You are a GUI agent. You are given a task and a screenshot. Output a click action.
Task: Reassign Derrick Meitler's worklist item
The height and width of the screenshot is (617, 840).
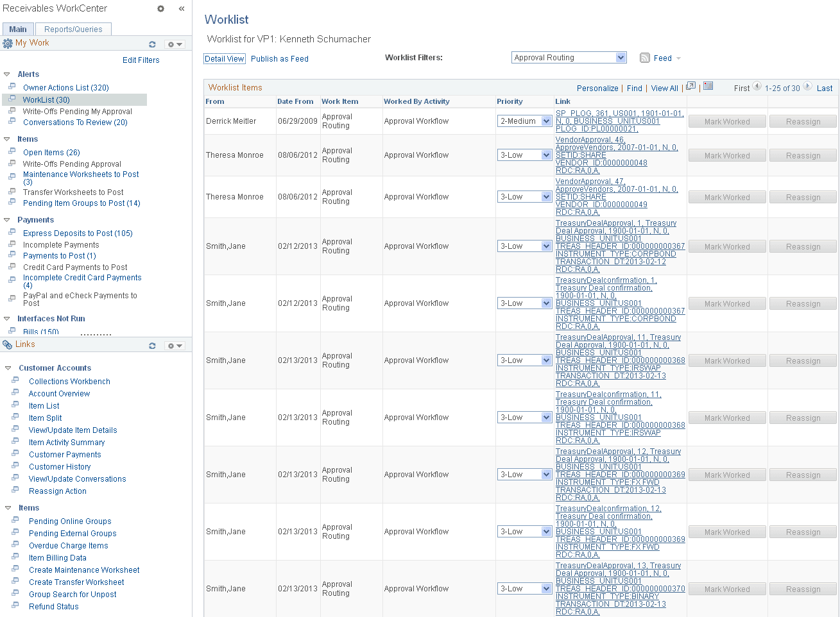803,121
